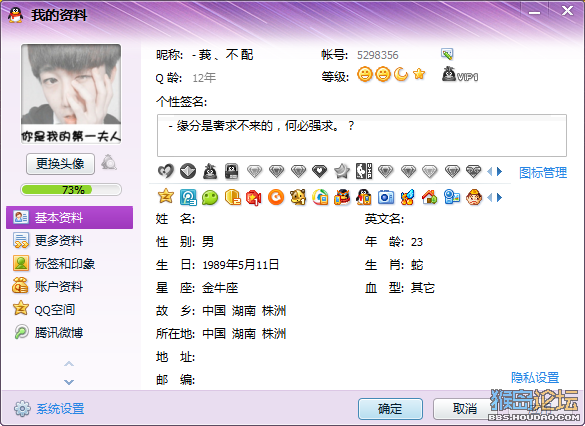
Task: Click the nickname - 莪、不配
Action: tap(223, 55)
